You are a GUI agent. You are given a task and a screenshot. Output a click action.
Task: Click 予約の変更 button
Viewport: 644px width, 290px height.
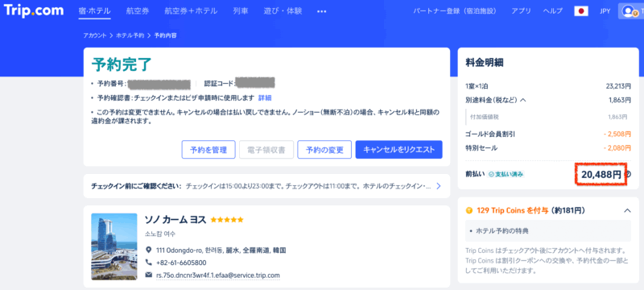click(x=324, y=150)
